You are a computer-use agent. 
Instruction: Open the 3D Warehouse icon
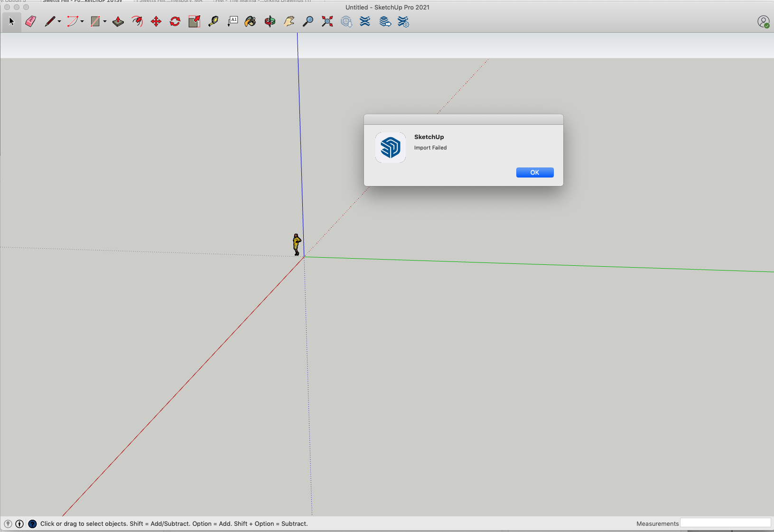(x=346, y=21)
